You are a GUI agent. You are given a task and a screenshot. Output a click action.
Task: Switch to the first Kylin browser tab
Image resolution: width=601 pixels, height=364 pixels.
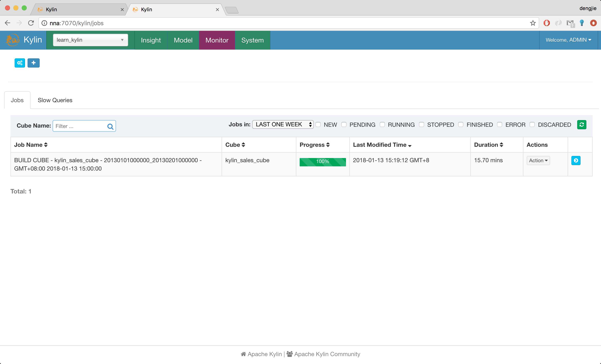[79, 10]
